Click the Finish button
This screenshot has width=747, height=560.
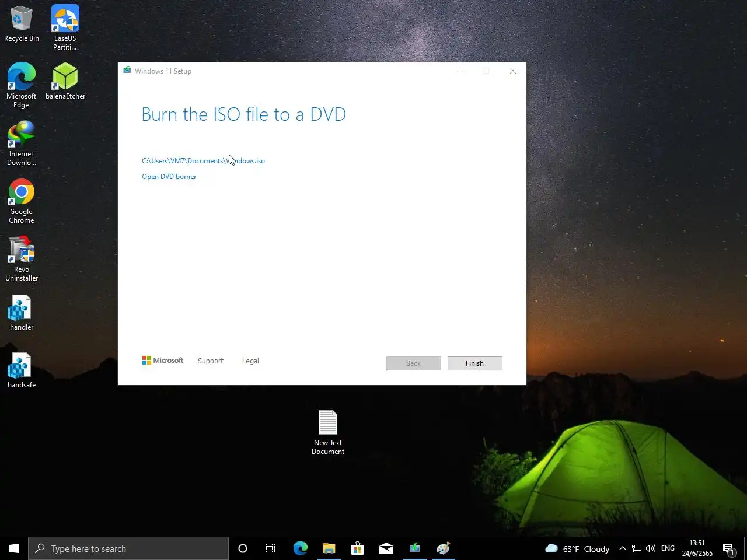tap(475, 363)
